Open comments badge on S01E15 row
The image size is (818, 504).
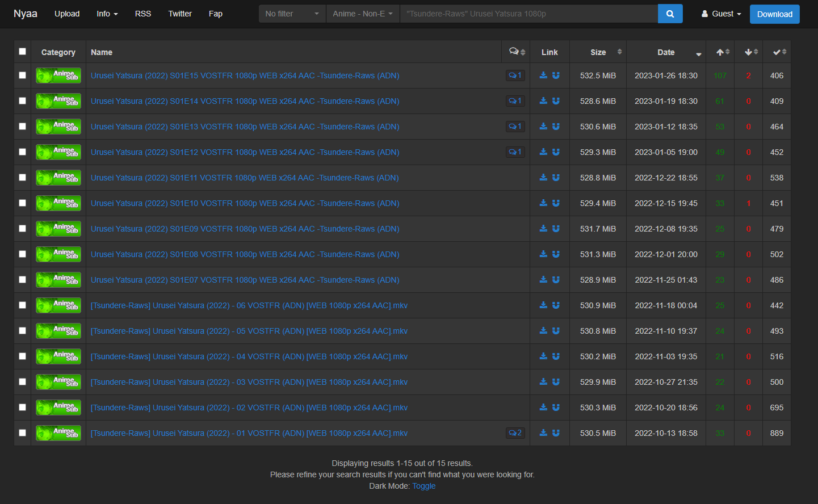[515, 75]
